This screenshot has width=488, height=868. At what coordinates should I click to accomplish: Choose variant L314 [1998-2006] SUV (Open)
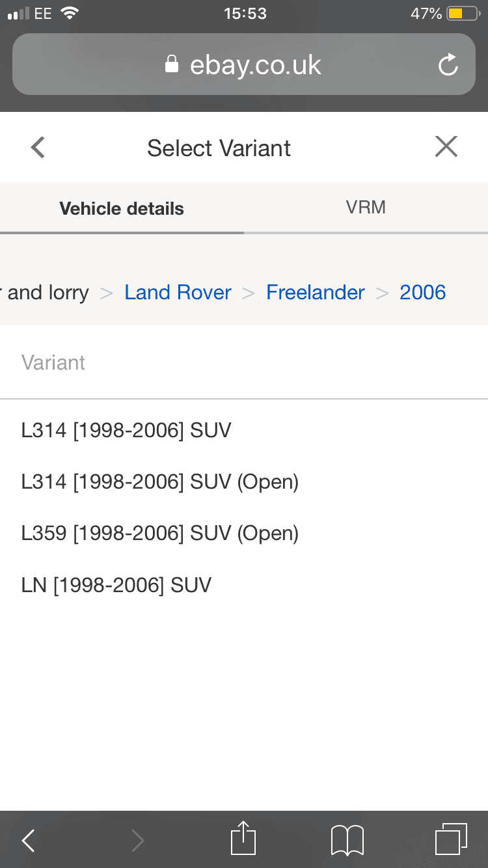244,482
